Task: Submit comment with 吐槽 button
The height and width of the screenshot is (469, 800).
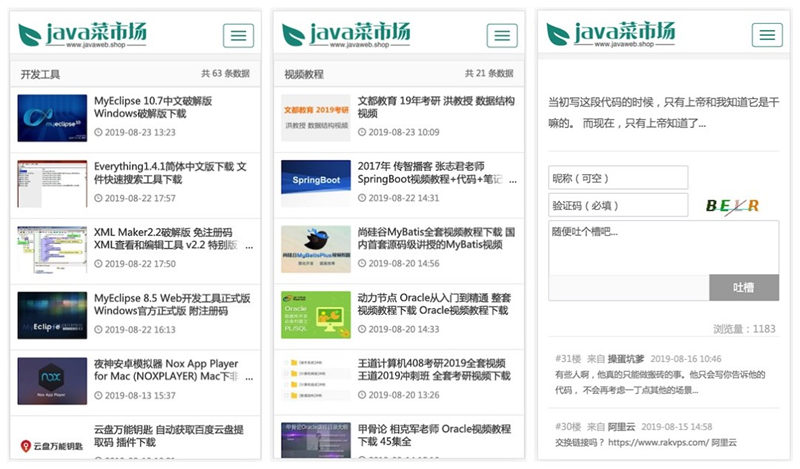Action: (x=744, y=287)
